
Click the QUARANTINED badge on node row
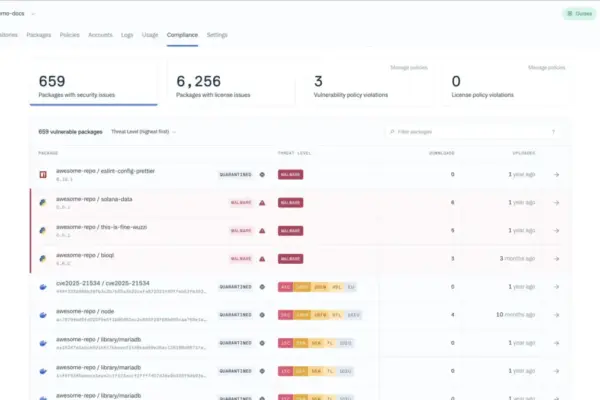click(235, 315)
